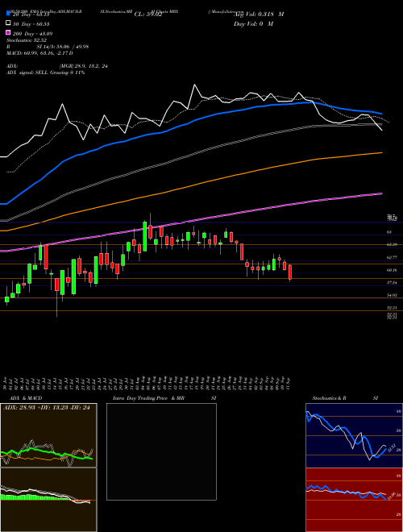Click the ADX 28.93 indicator chart
403x532 pixels.
[48, 435]
